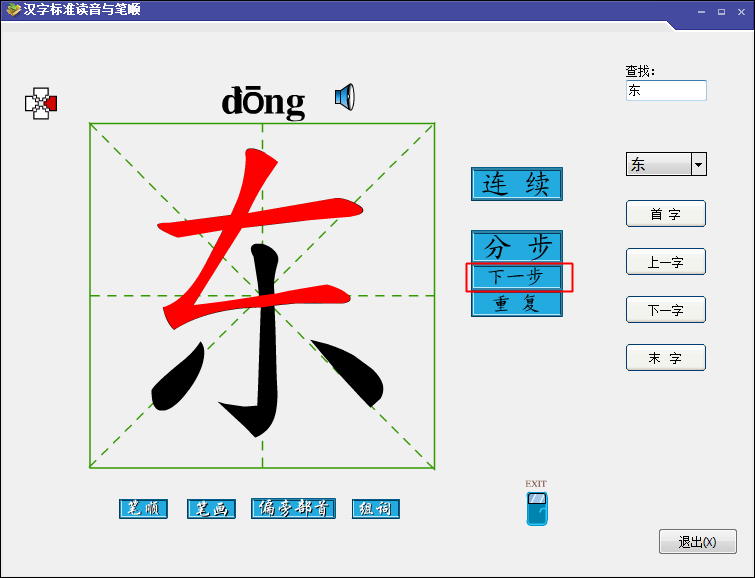Image resolution: width=755 pixels, height=578 pixels.
Task: Go to previous character with 上一字
Action: [666, 262]
